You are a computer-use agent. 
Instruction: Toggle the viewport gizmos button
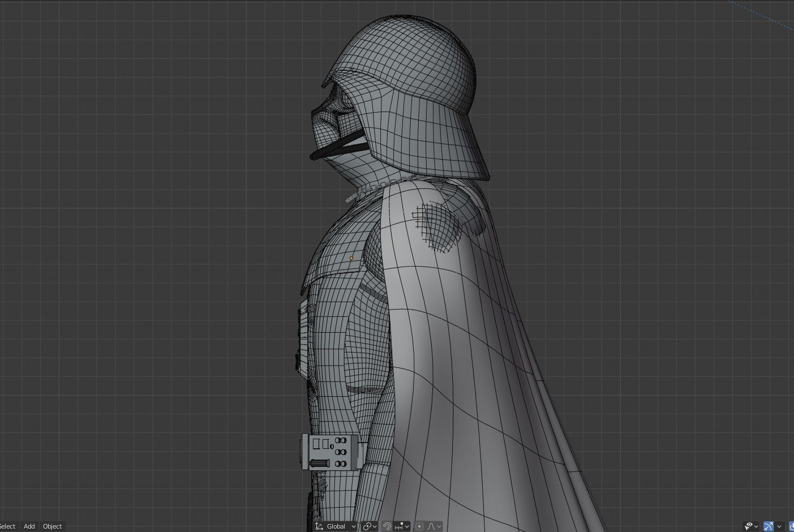769,526
